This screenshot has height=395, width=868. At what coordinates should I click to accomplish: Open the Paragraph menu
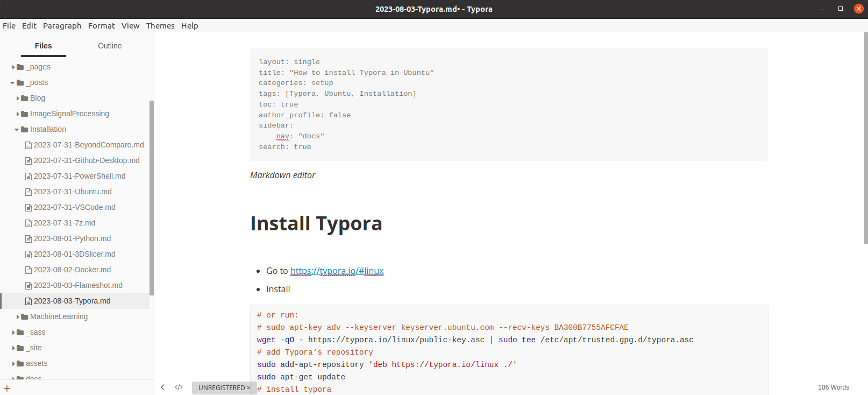(62, 25)
